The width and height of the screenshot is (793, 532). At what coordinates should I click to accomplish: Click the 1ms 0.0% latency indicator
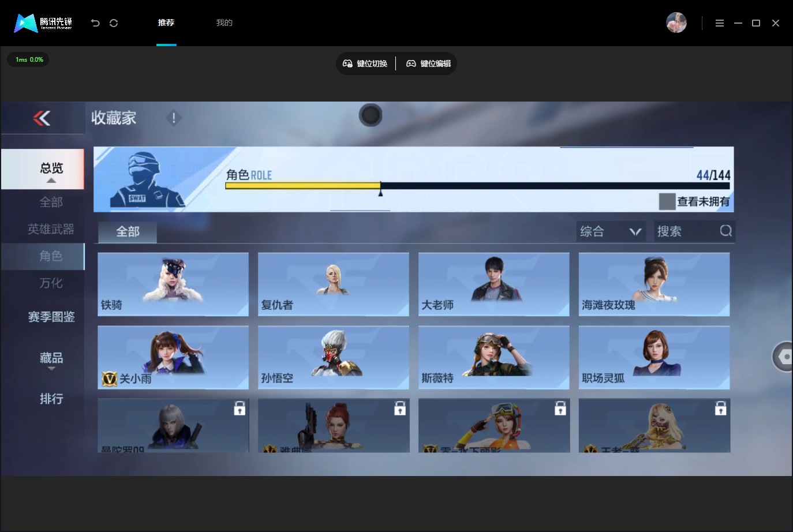tap(28, 59)
